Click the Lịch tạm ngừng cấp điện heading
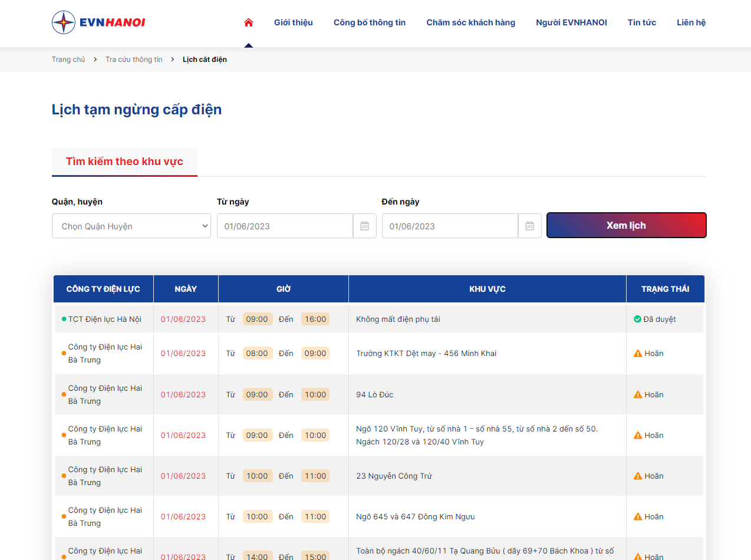 point(137,110)
